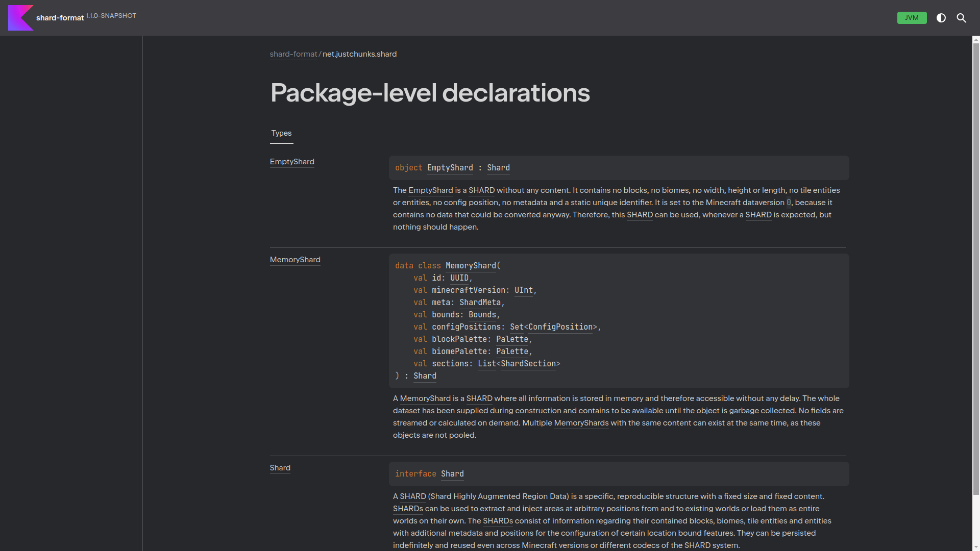Open the ShardSection type link
Screen dimensions: 980x551
(528, 364)
